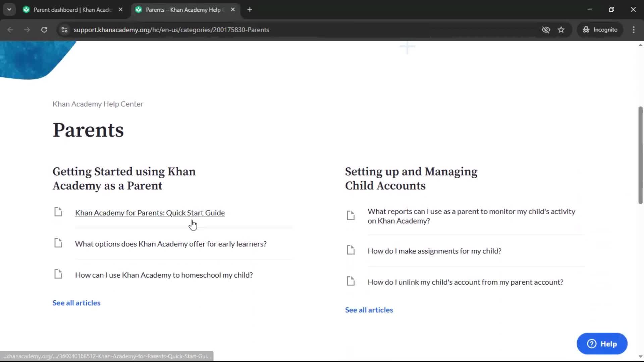See all articles under Getting Started
Screen dimensions: 644x362
click(76, 303)
